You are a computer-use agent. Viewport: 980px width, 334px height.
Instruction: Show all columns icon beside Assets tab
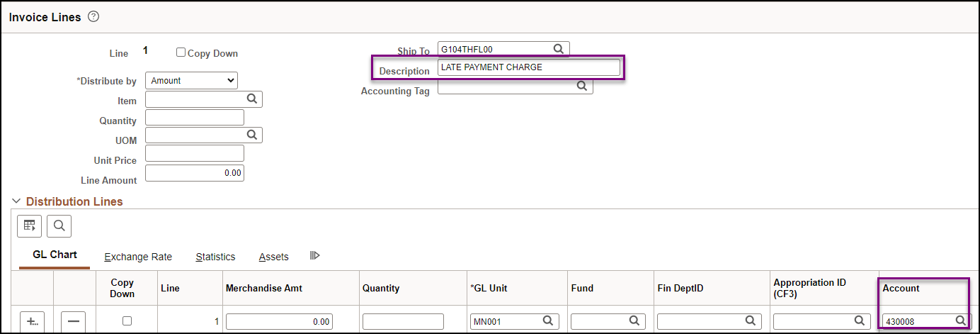pos(315,255)
